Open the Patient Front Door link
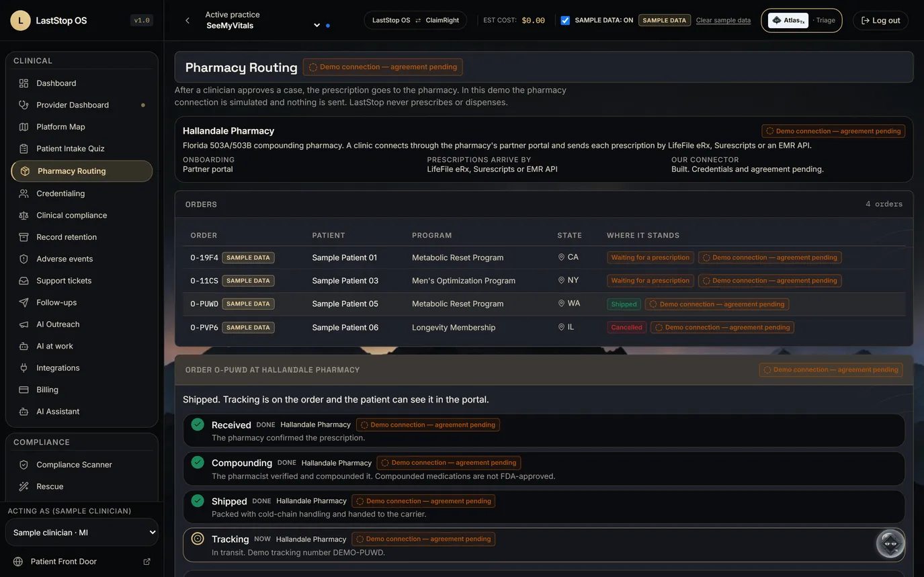Screen dimensions: 924x577 click(64, 562)
